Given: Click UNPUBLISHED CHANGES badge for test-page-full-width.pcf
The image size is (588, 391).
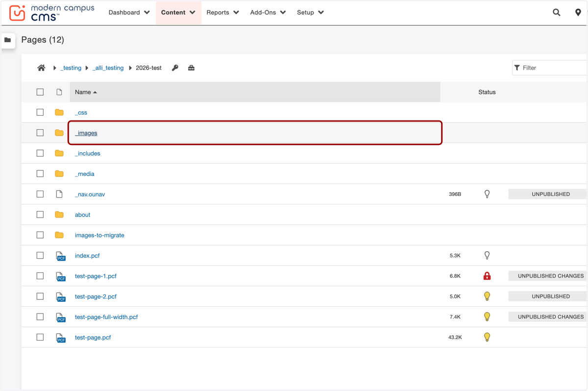Looking at the screenshot, I should point(548,317).
